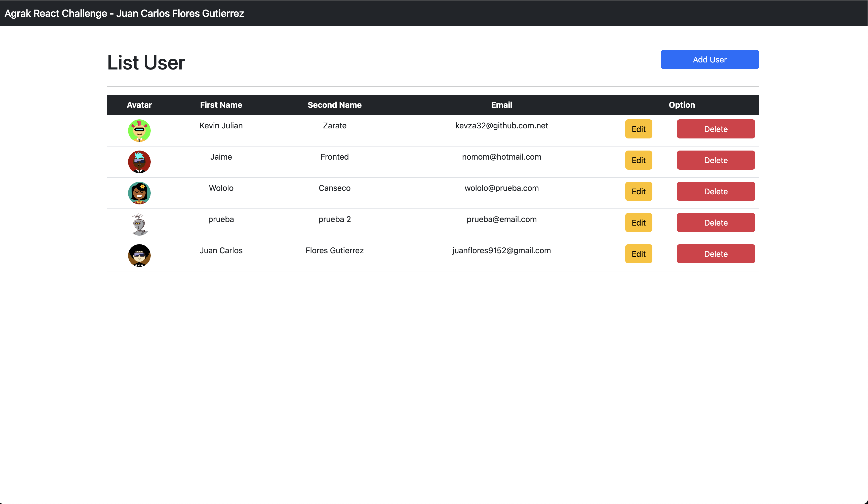Delete the Jaime Fronted entry

(716, 160)
